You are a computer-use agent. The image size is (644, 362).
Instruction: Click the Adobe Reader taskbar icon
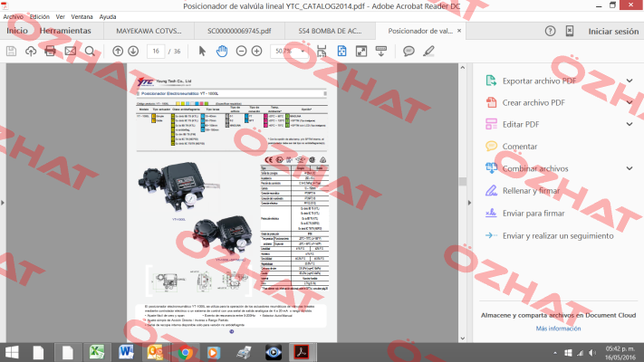click(303, 353)
